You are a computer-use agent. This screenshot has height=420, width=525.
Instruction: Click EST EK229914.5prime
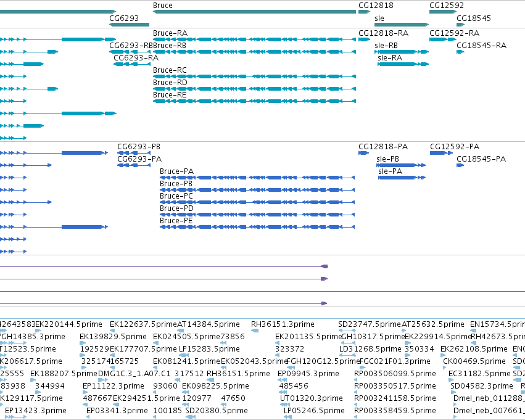pyautogui.click(x=438, y=337)
